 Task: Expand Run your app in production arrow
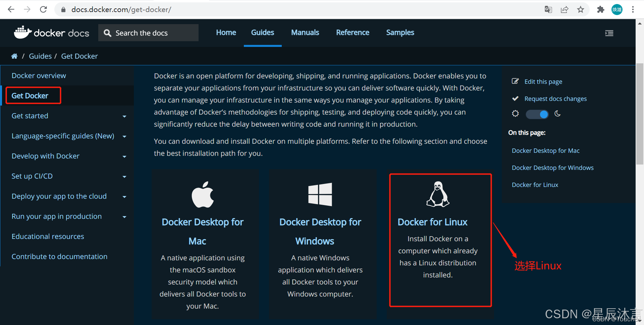pyautogui.click(x=124, y=217)
